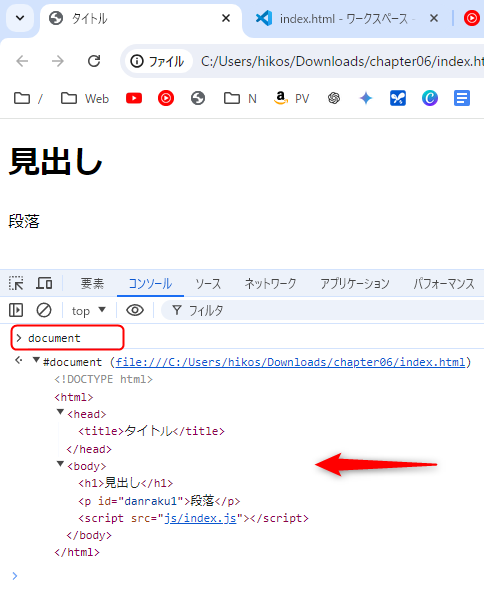
Task: Click the live expression eye icon
Action: tap(135, 310)
